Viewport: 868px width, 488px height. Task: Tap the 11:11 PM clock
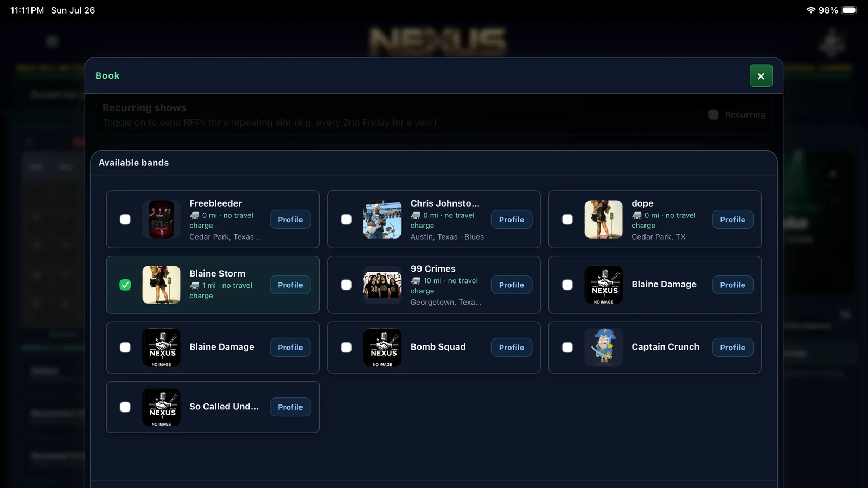27,10
